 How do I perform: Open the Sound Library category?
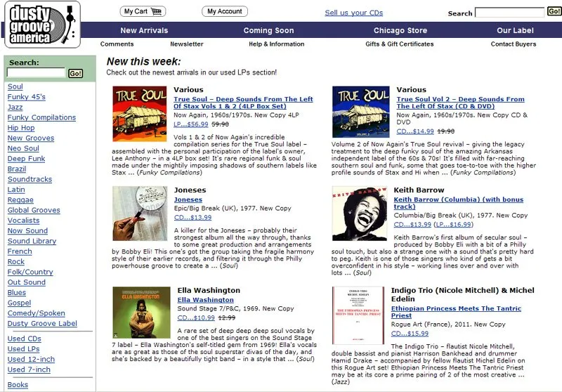(32, 241)
